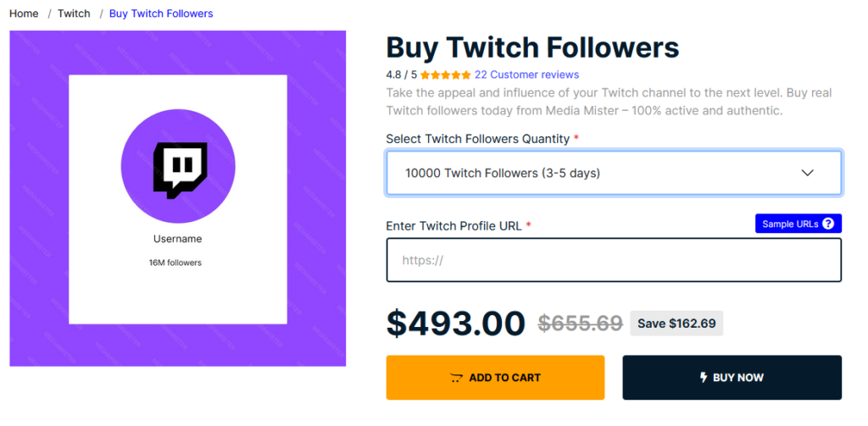Click the Sample URLs button

coord(798,224)
